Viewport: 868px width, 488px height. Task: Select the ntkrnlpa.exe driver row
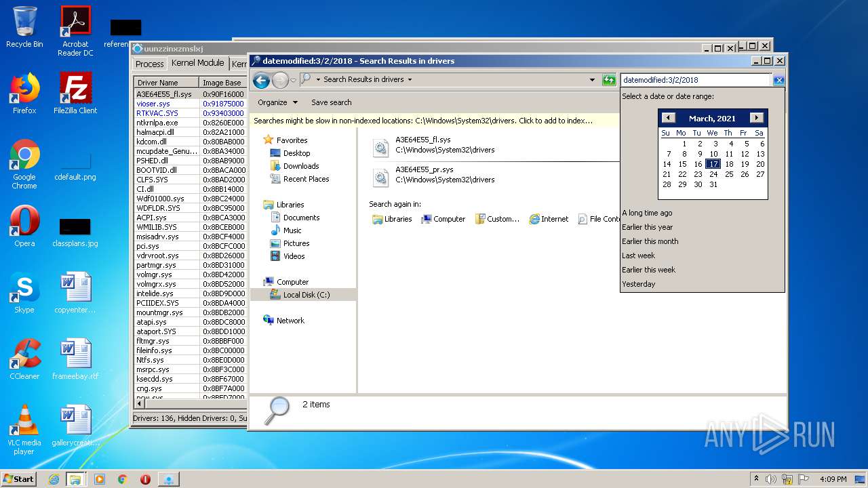(x=191, y=123)
